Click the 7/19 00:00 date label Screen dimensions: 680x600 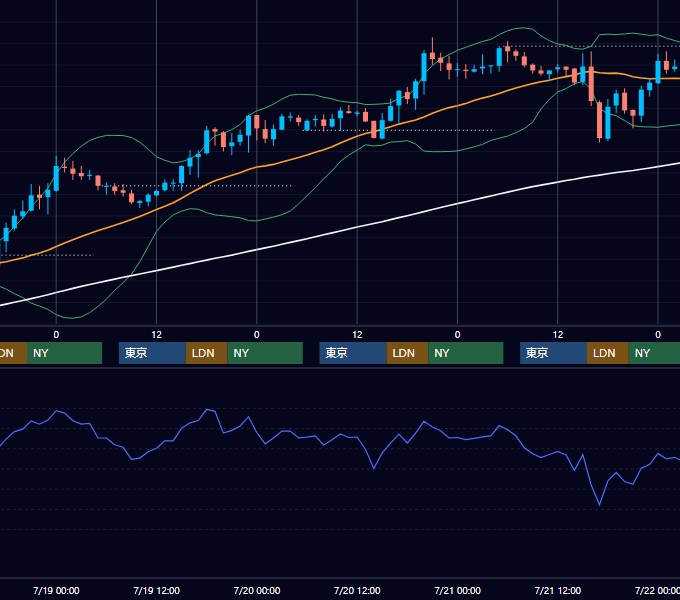[x=56, y=590]
